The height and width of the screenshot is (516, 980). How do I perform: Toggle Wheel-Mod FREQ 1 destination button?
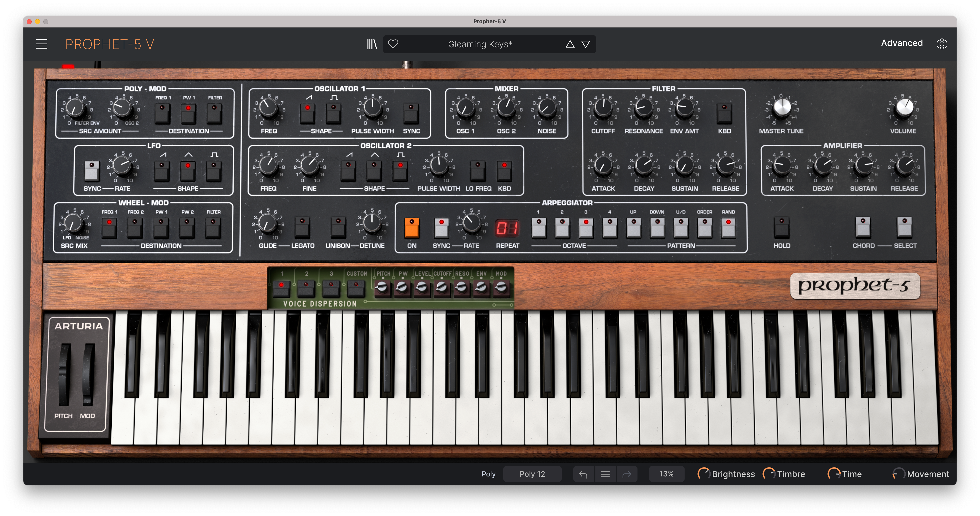click(x=109, y=228)
